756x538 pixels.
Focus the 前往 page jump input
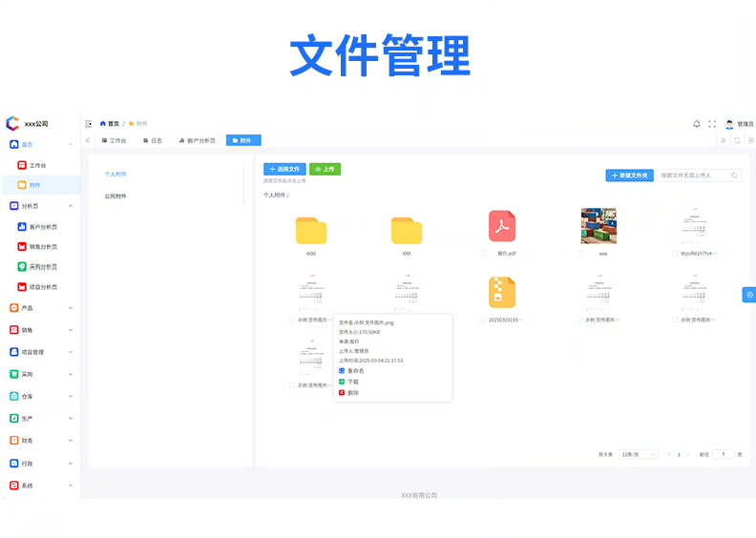[723, 454]
